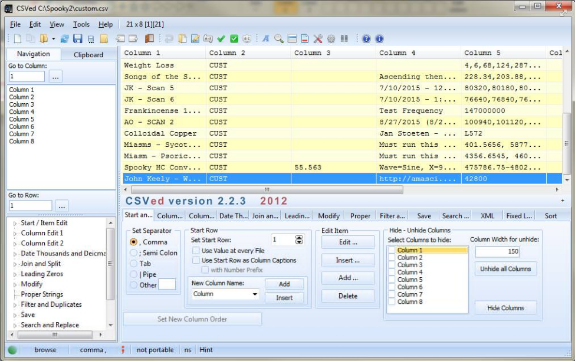Click the pencil Edit item toolbar icon
The height and width of the screenshot is (362, 576).
pos(195,39)
